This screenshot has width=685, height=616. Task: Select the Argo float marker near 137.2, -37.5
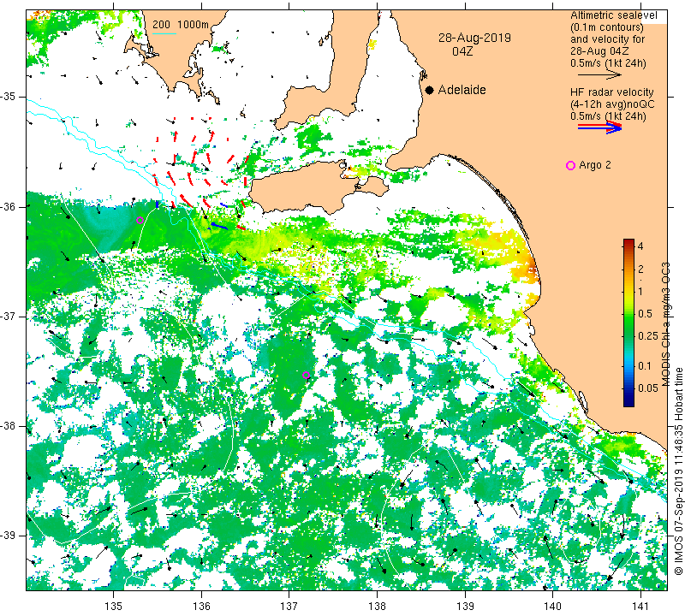tap(306, 375)
